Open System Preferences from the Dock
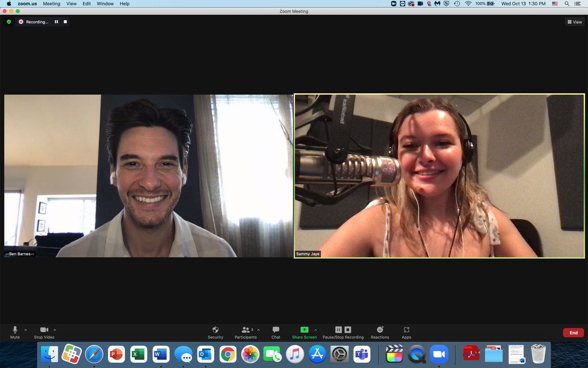588x368 pixels. coord(339,354)
